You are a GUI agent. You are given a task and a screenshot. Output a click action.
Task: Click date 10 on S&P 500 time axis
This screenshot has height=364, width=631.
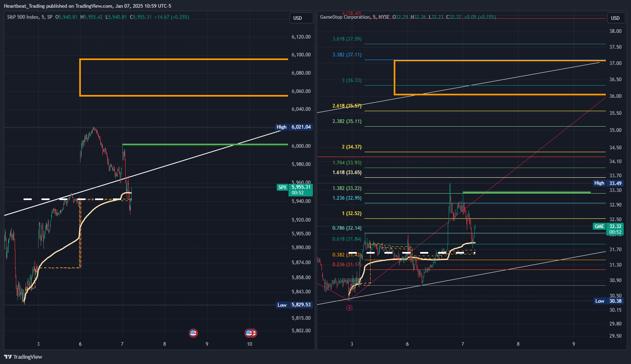tap(249, 344)
